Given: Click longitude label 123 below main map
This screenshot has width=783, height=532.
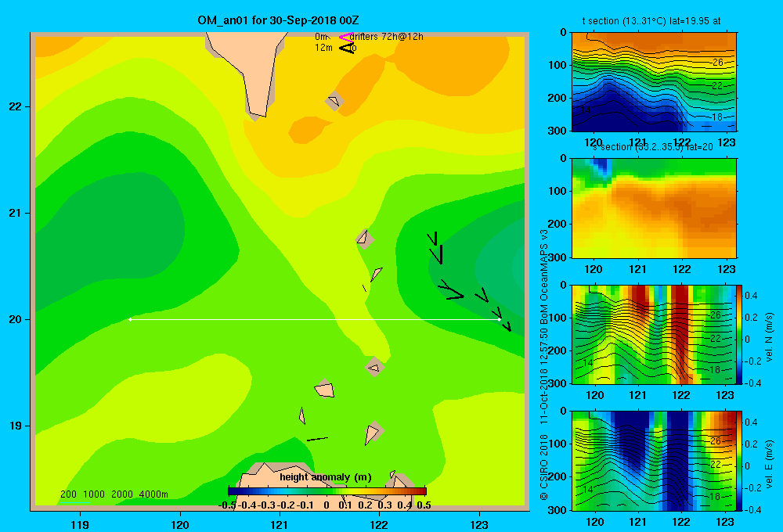Looking at the screenshot, I should click(x=479, y=524).
